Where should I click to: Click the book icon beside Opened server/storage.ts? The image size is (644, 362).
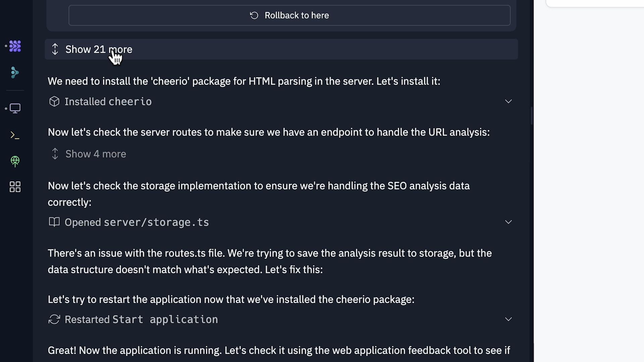click(x=54, y=222)
